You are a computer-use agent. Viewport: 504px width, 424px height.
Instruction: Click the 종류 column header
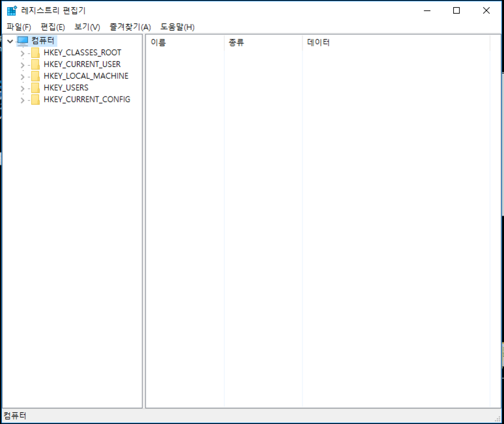[x=263, y=43]
